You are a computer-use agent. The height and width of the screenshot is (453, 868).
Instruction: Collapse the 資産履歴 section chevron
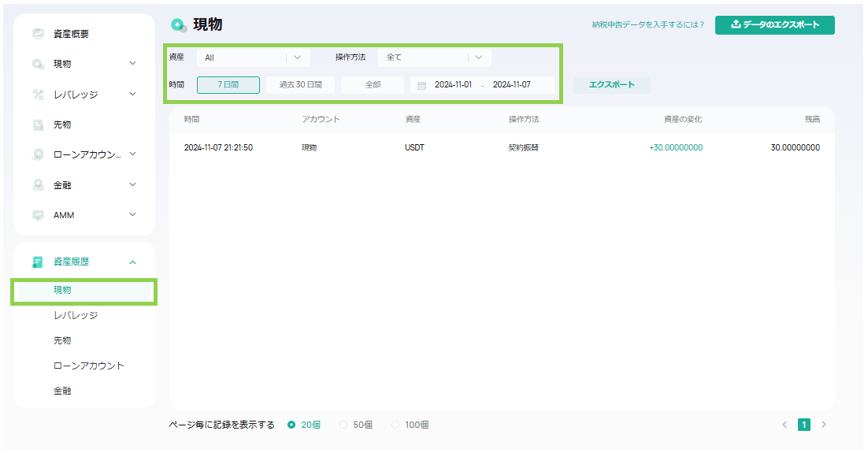click(133, 262)
